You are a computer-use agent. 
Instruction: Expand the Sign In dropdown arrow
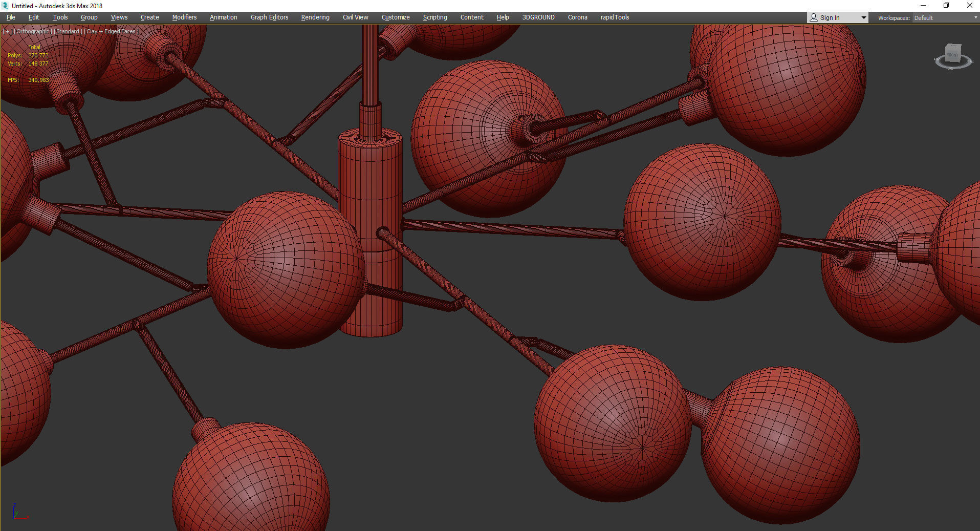[x=864, y=18]
